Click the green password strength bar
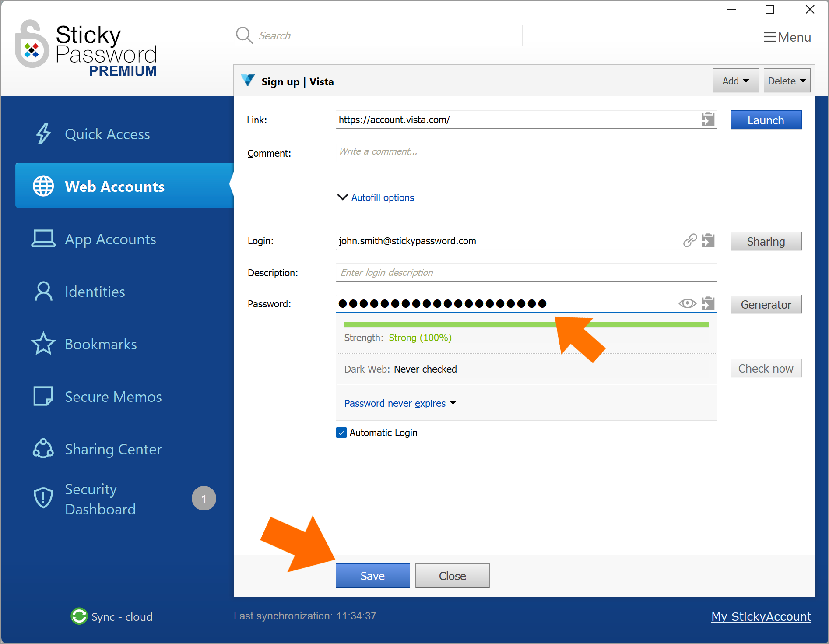 [x=526, y=324]
